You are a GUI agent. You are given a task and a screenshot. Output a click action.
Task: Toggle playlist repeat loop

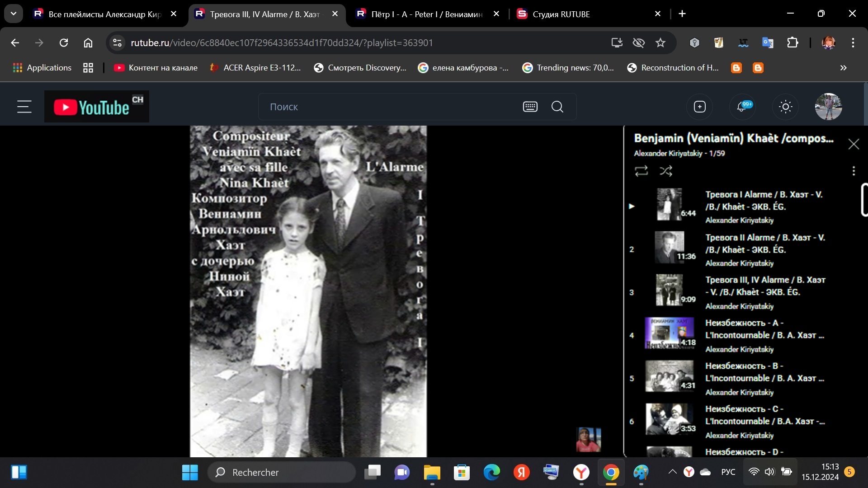click(641, 171)
